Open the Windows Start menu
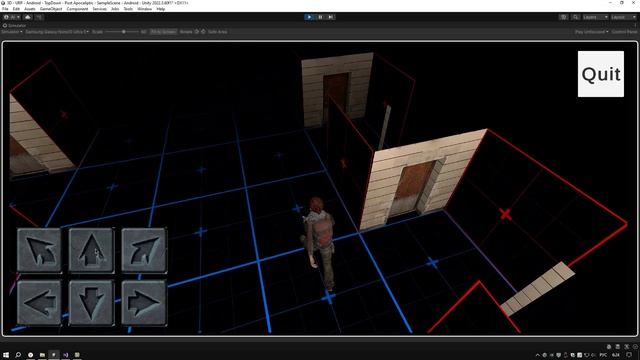 6,355
